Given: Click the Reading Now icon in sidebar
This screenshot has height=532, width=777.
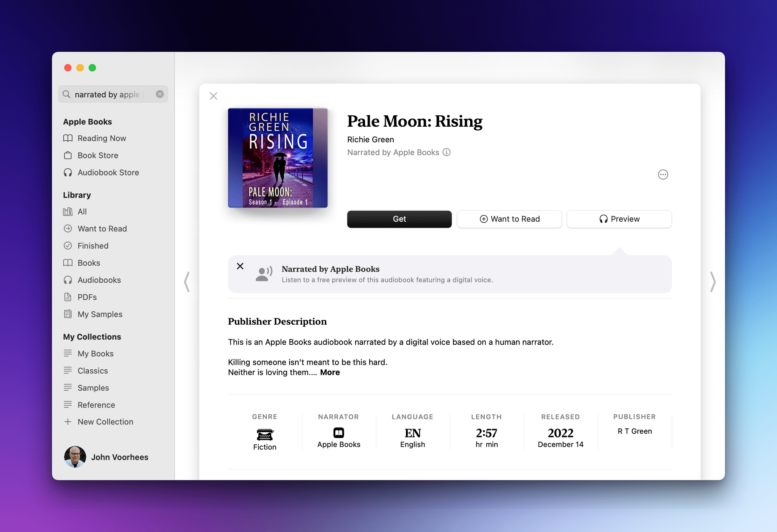Looking at the screenshot, I should coord(69,138).
